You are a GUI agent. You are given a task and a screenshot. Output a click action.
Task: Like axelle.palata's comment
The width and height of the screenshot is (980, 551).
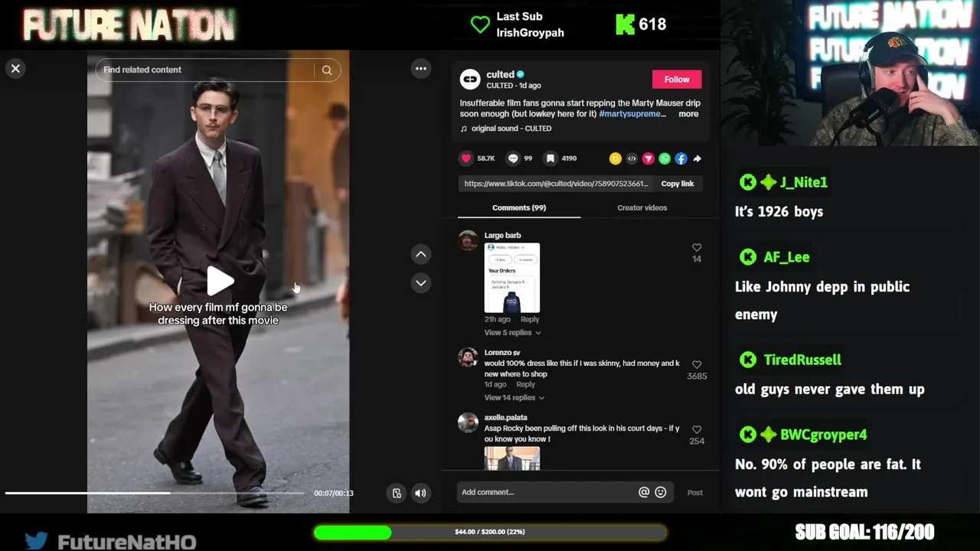(697, 430)
